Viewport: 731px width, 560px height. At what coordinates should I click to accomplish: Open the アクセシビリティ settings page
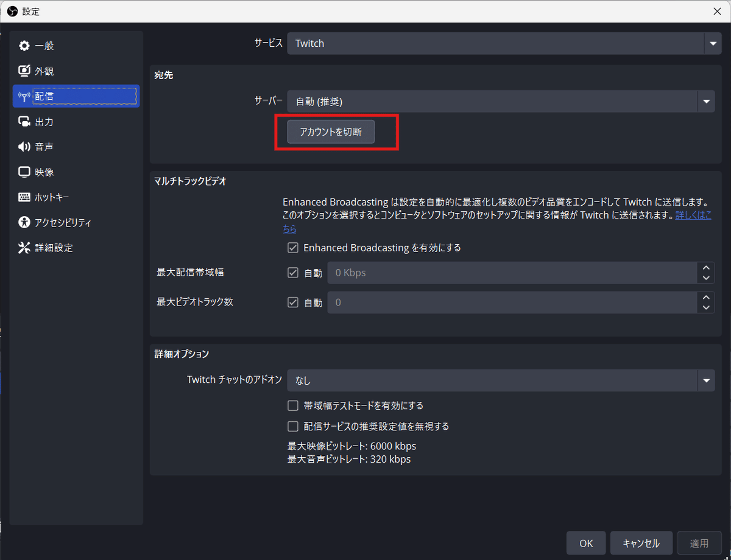76,222
